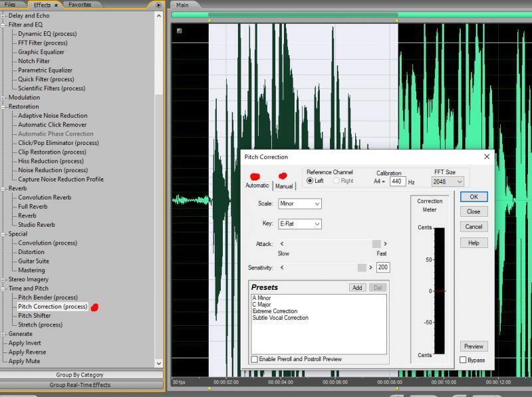Viewport: 532px width, 397px height.
Task: Open the Scale dropdown
Action: pyautogui.click(x=300, y=203)
